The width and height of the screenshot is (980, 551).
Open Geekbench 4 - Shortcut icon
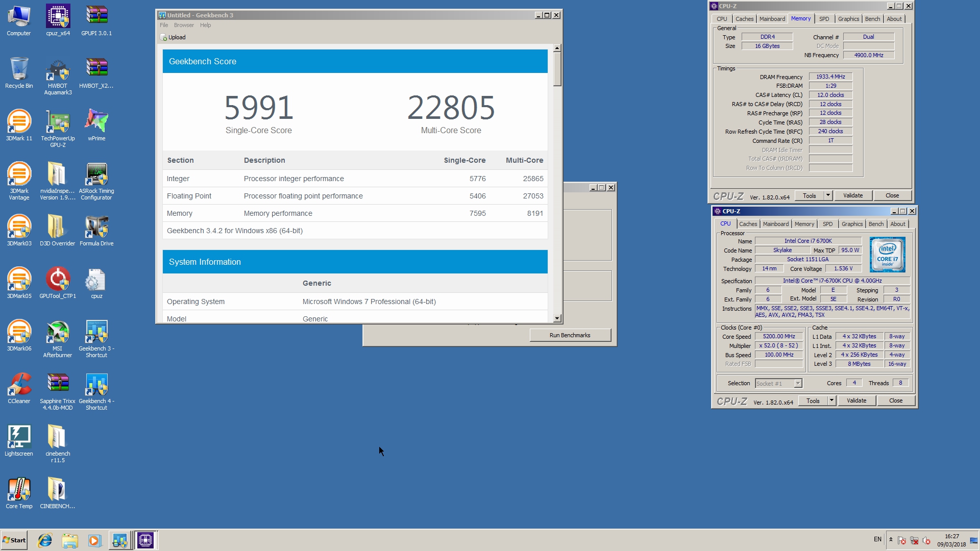pyautogui.click(x=96, y=391)
